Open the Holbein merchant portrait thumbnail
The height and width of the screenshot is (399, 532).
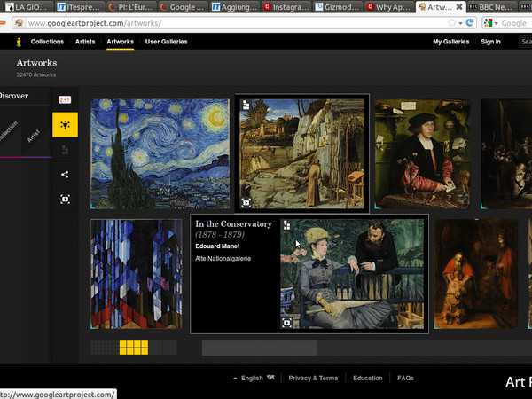[x=422, y=153]
